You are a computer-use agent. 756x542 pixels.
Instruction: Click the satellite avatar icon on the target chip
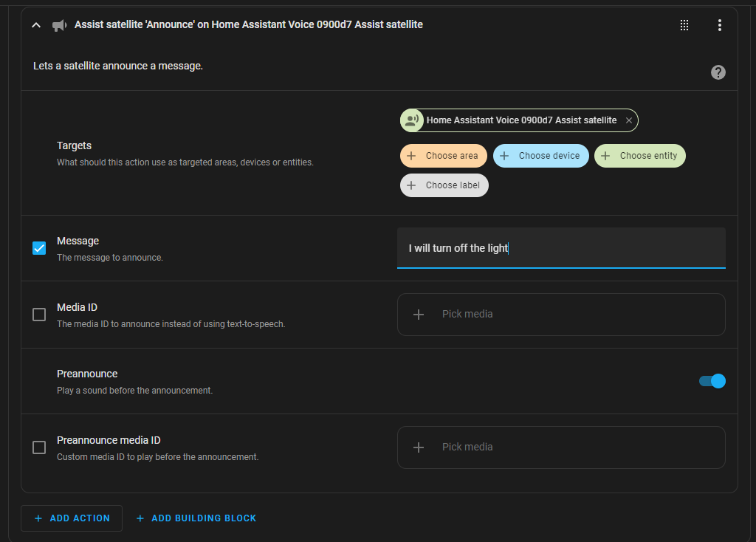411,120
